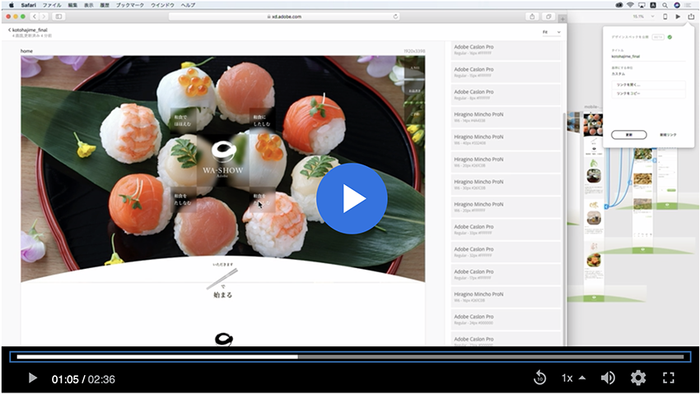Open the video settings gear

pyautogui.click(x=638, y=378)
